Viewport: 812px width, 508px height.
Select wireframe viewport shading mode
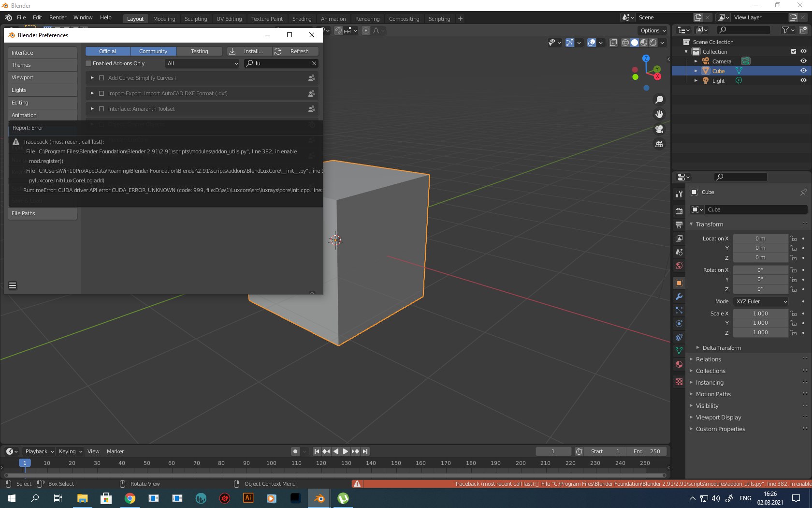(625, 43)
